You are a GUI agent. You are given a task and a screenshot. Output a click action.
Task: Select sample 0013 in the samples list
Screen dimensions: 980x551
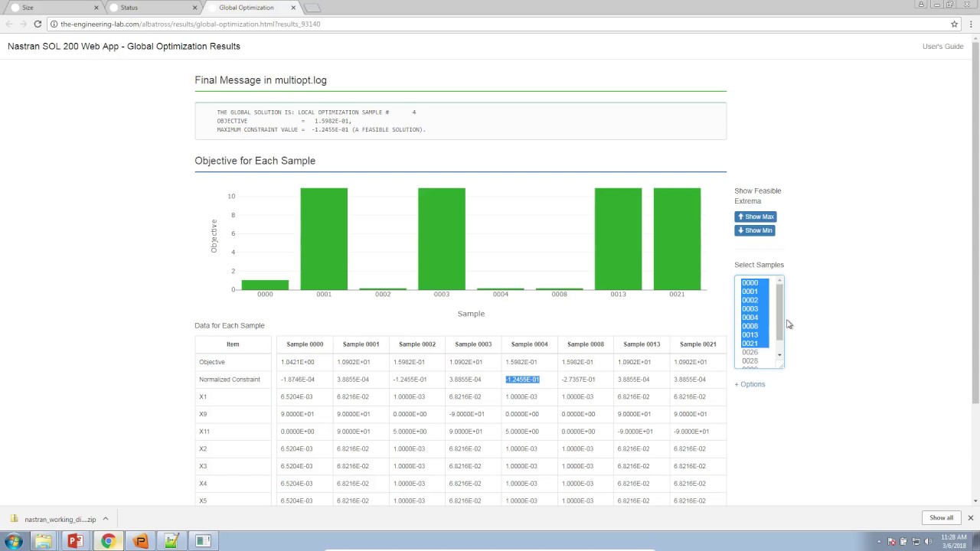point(755,335)
